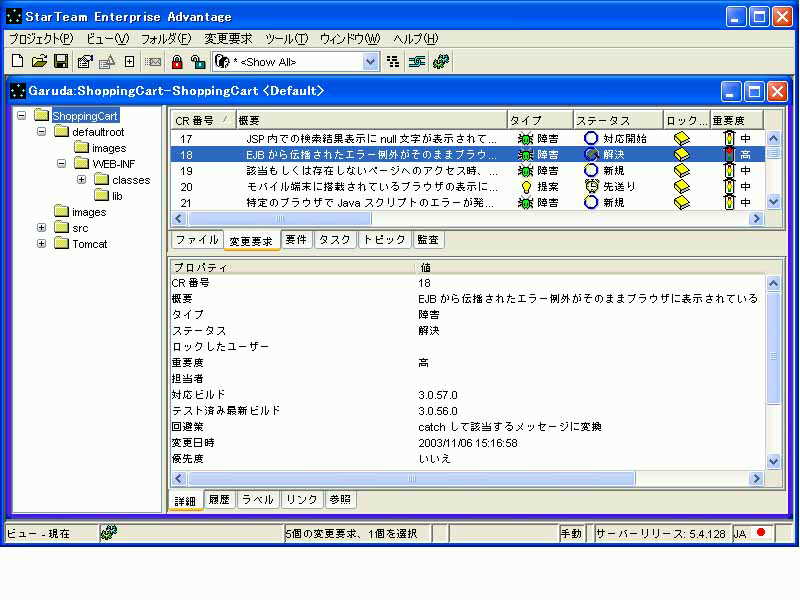
Task: Click the traffic light priority icon in row 17
Action: (x=730, y=138)
